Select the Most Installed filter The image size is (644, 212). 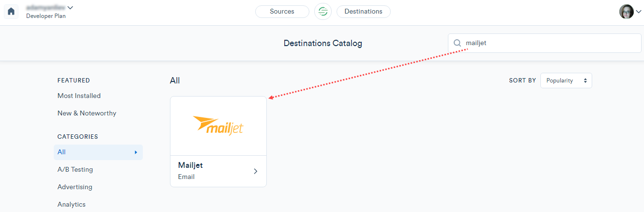coord(79,96)
